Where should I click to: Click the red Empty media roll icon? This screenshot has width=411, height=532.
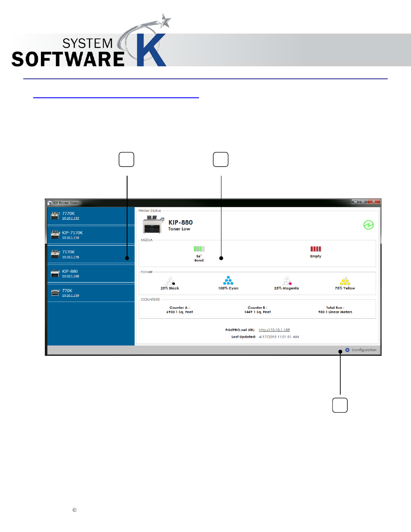pos(316,249)
